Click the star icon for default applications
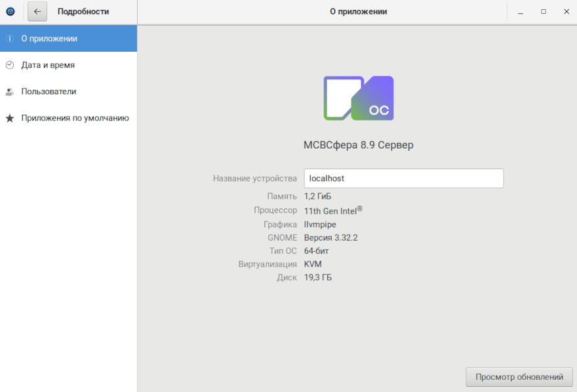Viewport: 577px width, 392px height. click(x=9, y=119)
